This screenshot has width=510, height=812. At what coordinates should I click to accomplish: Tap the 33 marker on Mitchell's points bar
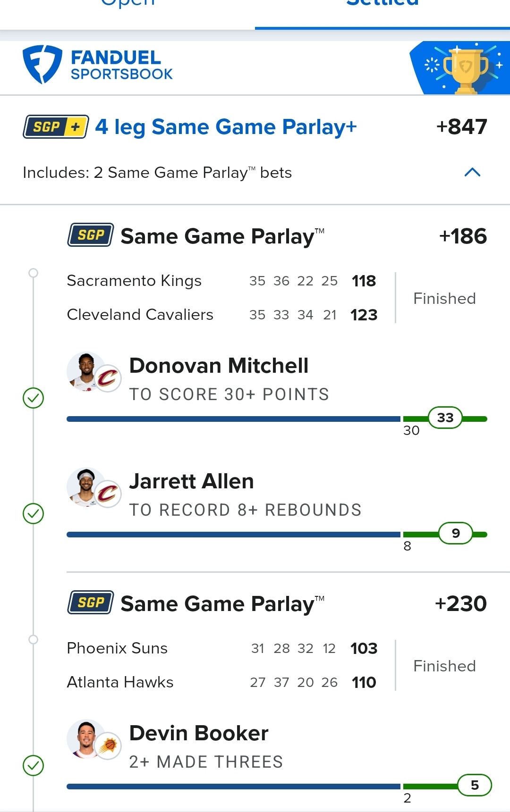tap(445, 418)
